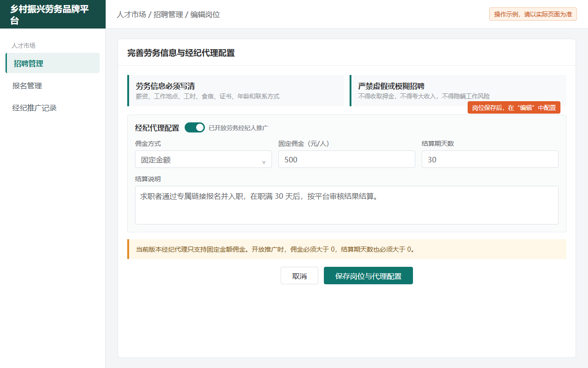Open 经纪推广记录 in the sidebar
This screenshot has height=368, width=588.
[52, 108]
